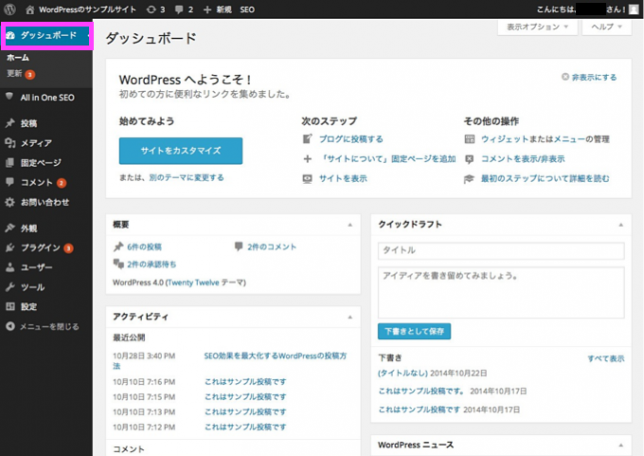Expand 表示オプション dropdown
The image size is (644, 456).
[537, 27]
